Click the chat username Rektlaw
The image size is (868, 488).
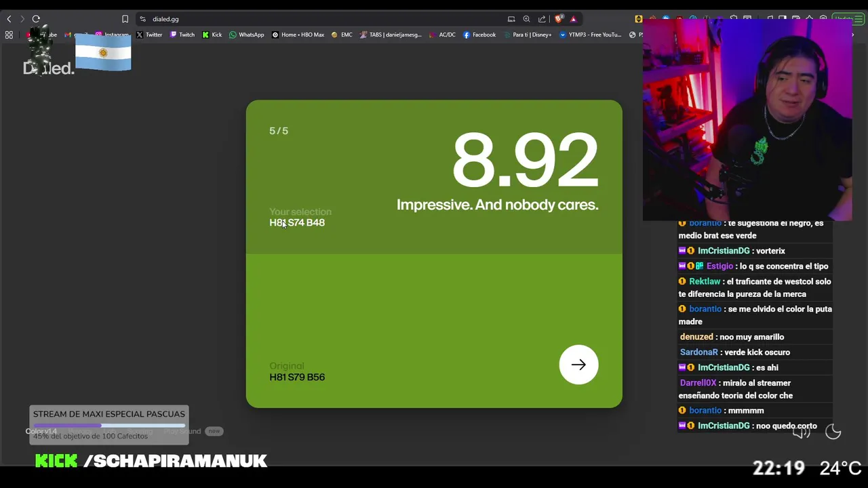tap(705, 281)
